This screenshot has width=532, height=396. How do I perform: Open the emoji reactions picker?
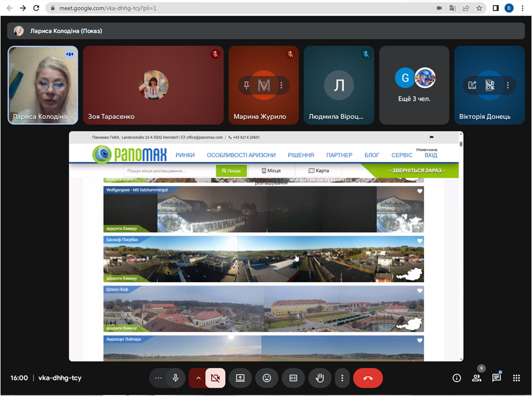tap(267, 378)
